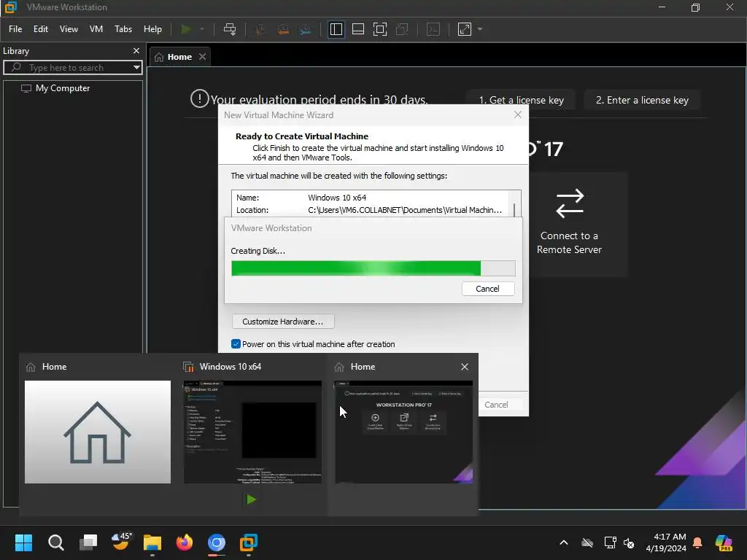Open Snapshot Manager toolbar icon
Viewport: 747px width, 560px height.
click(x=306, y=29)
